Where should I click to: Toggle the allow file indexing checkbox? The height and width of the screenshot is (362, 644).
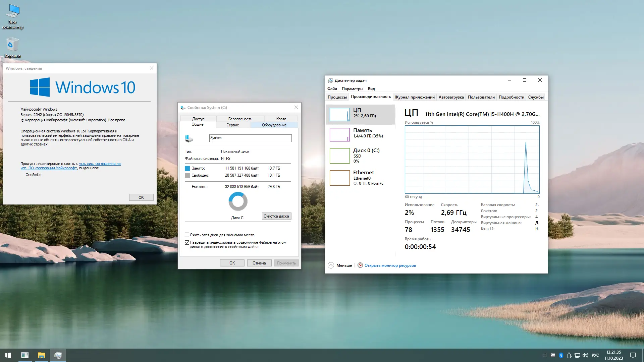pos(187,242)
